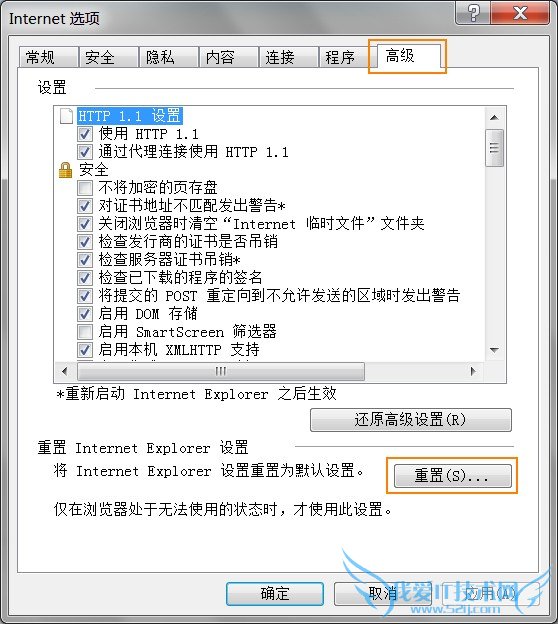Click the settings list up scroll arrow
The width and height of the screenshot is (558, 624).
click(494, 117)
